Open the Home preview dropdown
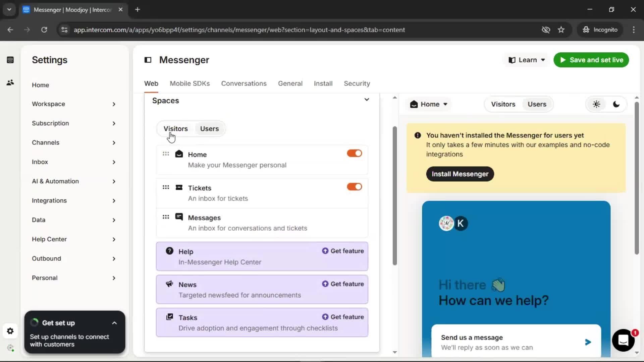 click(429, 104)
